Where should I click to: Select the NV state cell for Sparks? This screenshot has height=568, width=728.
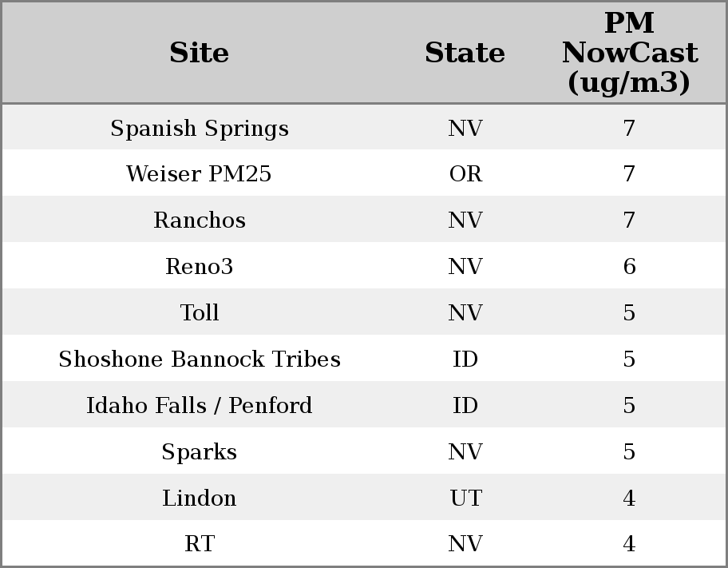coord(465,452)
